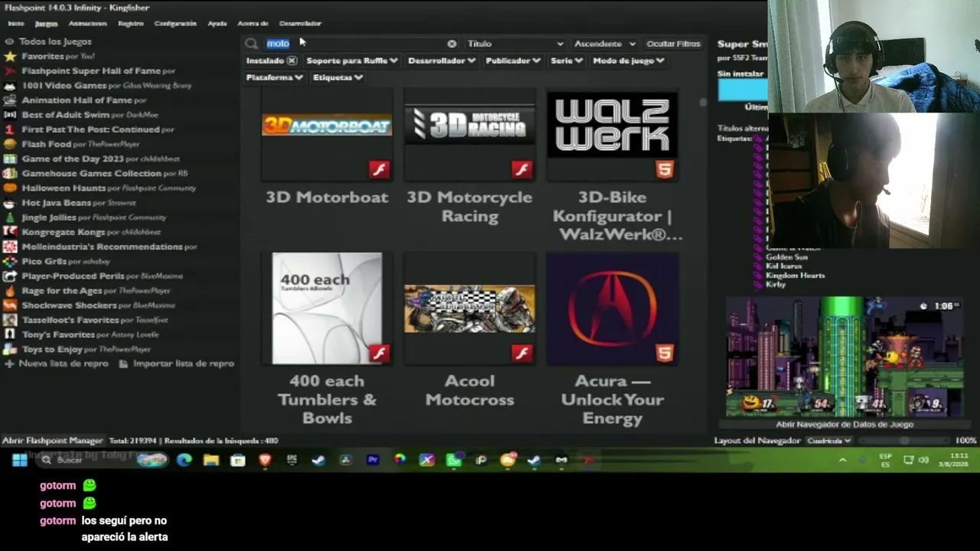Screen dimensions: 980x551
Task: Click Abrir Navegador de Datos de Juego
Action: 844,424
